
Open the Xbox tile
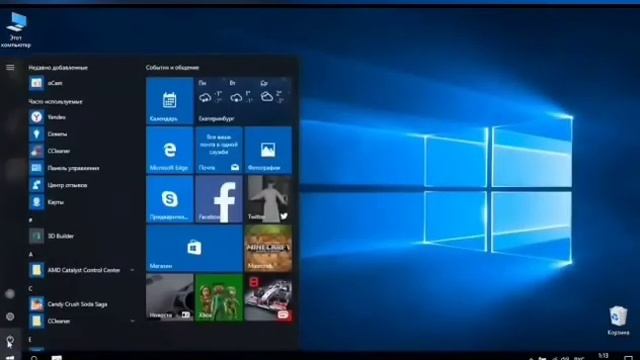coord(219,298)
